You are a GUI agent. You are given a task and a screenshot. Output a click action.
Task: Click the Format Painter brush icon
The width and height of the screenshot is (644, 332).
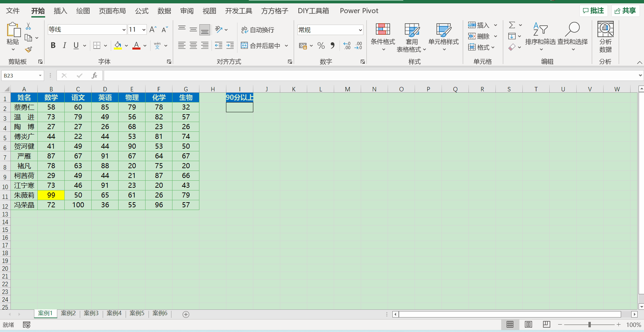pyautogui.click(x=29, y=50)
